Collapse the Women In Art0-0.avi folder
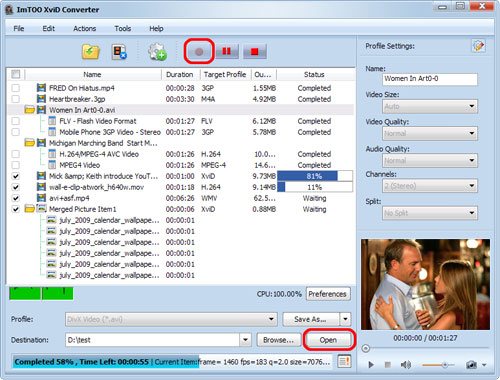 (x=30, y=110)
